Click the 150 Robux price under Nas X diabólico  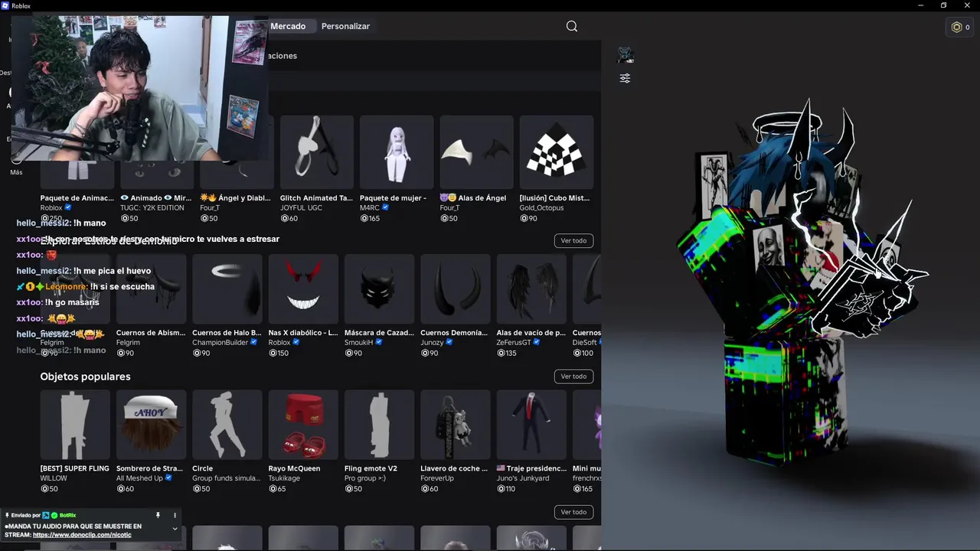point(279,353)
